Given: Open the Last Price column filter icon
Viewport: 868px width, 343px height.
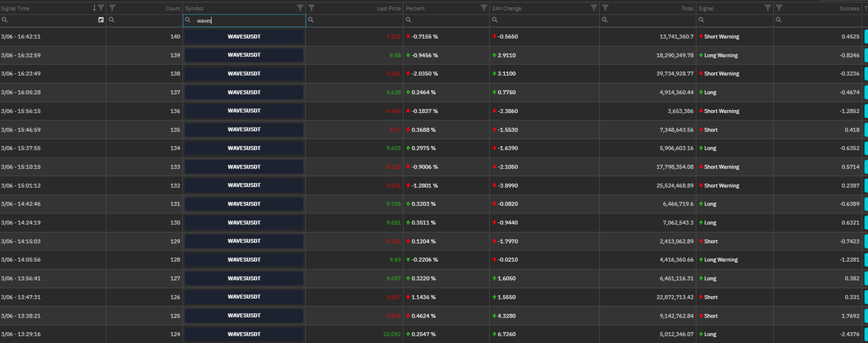Looking at the screenshot, I should pos(311,8).
